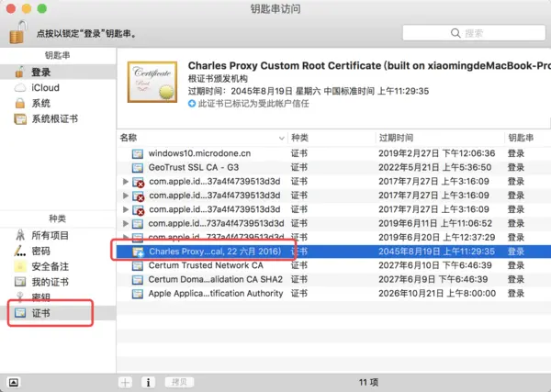Select the 系统 keychain
The width and height of the screenshot is (551, 392).
(x=58, y=103)
